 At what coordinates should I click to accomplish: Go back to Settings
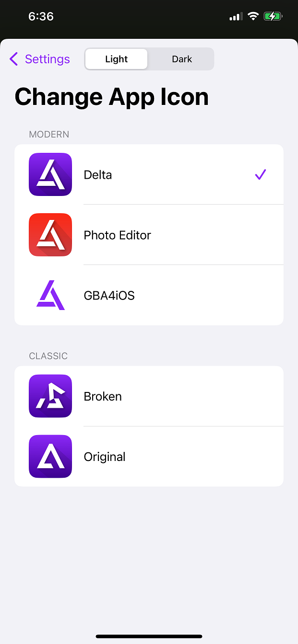coord(47,59)
